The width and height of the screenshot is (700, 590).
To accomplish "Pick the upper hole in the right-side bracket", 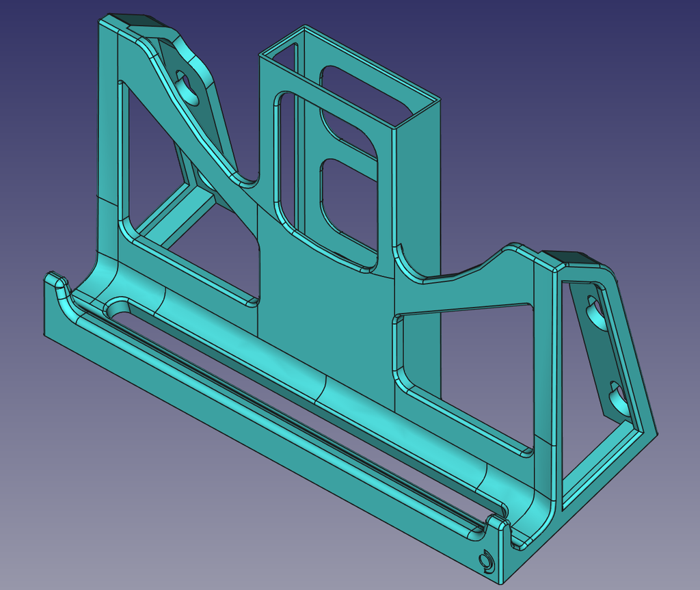I will pyautogui.click(x=596, y=312).
